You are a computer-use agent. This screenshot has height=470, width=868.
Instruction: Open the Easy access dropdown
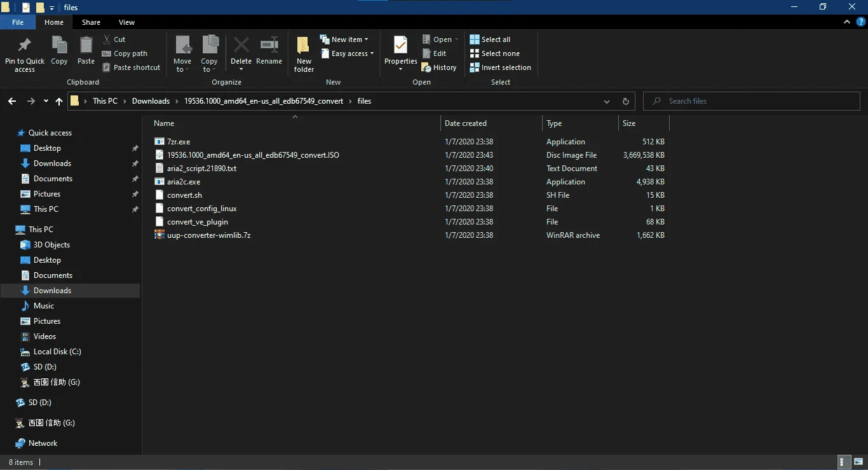(x=347, y=53)
